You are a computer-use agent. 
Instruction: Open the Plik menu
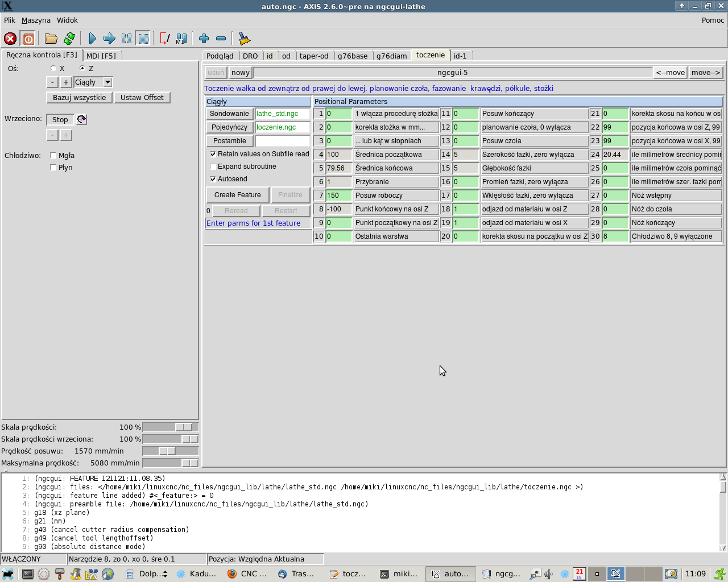(10, 20)
